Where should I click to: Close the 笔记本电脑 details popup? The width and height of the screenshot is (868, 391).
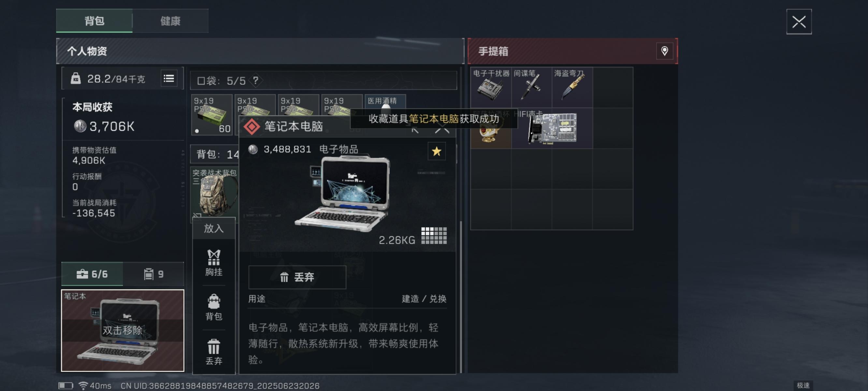(442, 129)
